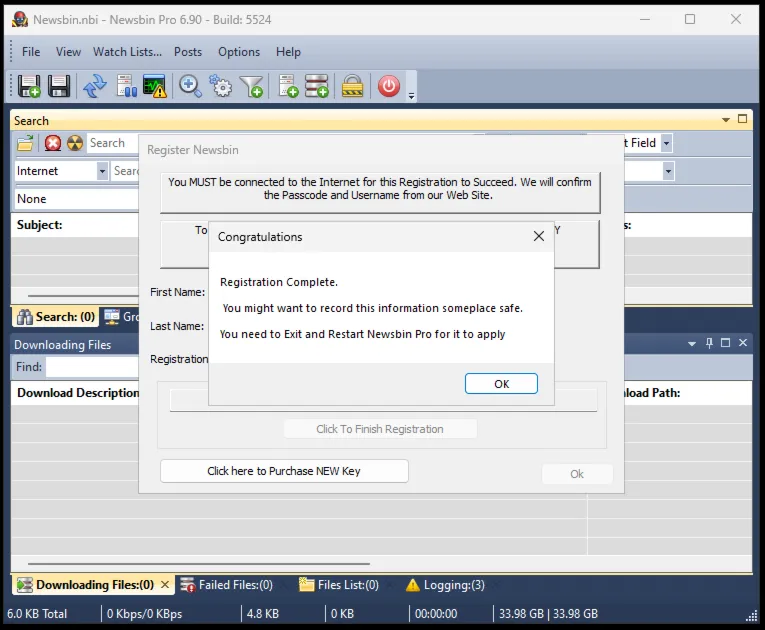The image size is (765, 630).
Task: Open the toolbar overflow options arrow
Action: tap(411, 96)
